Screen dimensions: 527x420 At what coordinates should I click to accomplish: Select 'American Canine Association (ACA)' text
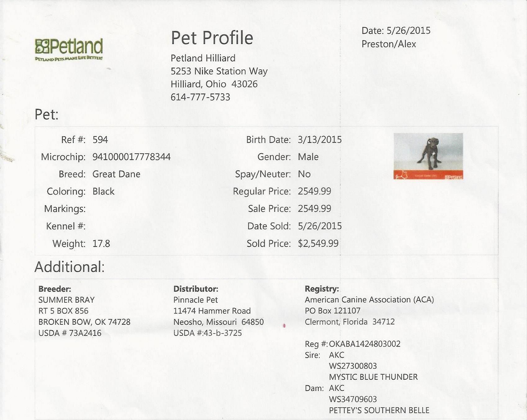pyautogui.click(x=369, y=300)
